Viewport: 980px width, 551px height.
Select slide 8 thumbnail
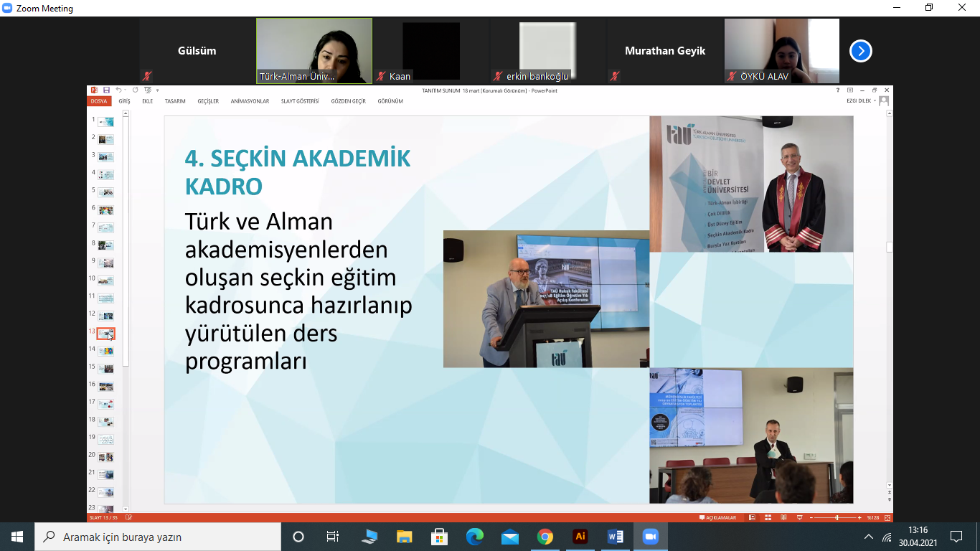click(x=105, y=245)
